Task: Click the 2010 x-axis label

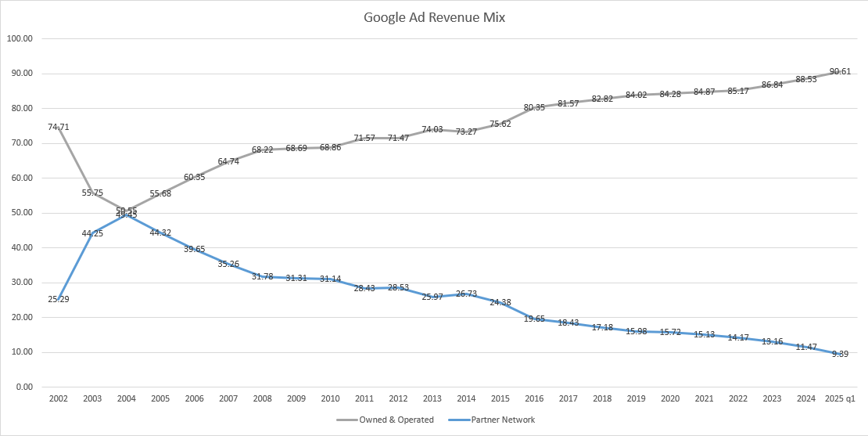Action: pos(331,398)
